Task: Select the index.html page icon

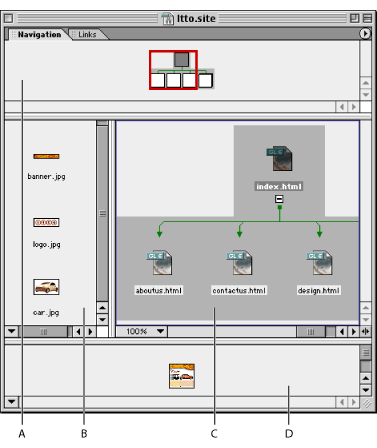Action: [x=279, y=158]
